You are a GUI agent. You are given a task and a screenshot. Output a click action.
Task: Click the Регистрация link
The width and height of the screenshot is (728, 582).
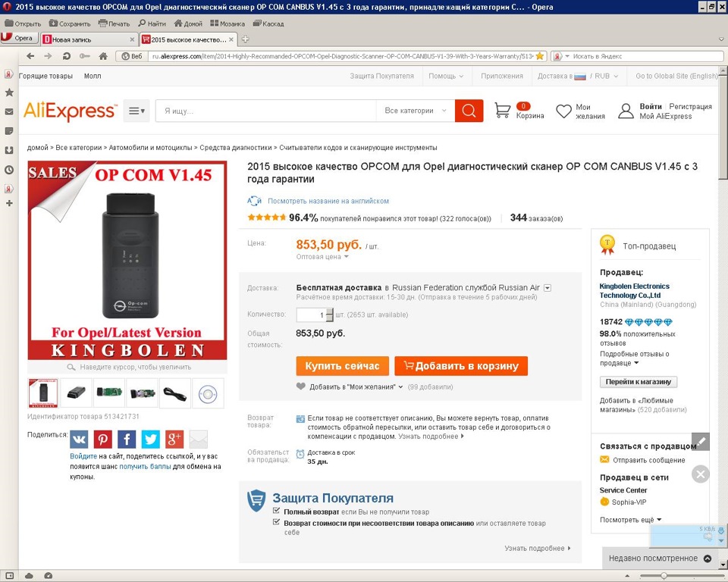click(690, 106)
